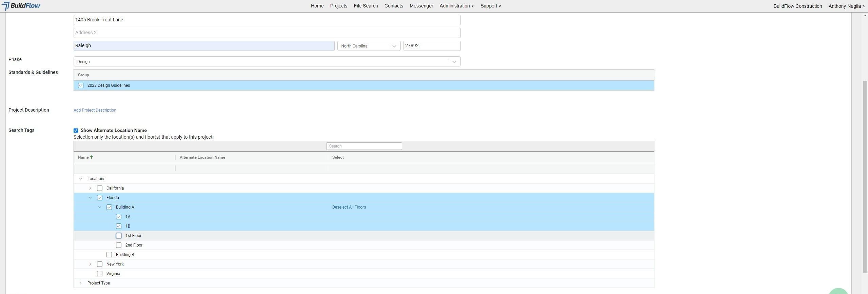Open the Administration menu
The height and width of the screenshot is (294, 868).
tap(457, 6)
